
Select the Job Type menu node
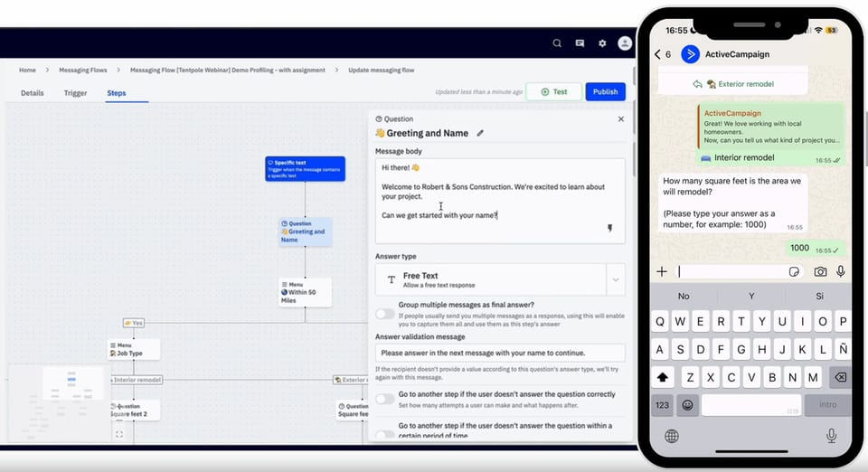pos(134,349)
